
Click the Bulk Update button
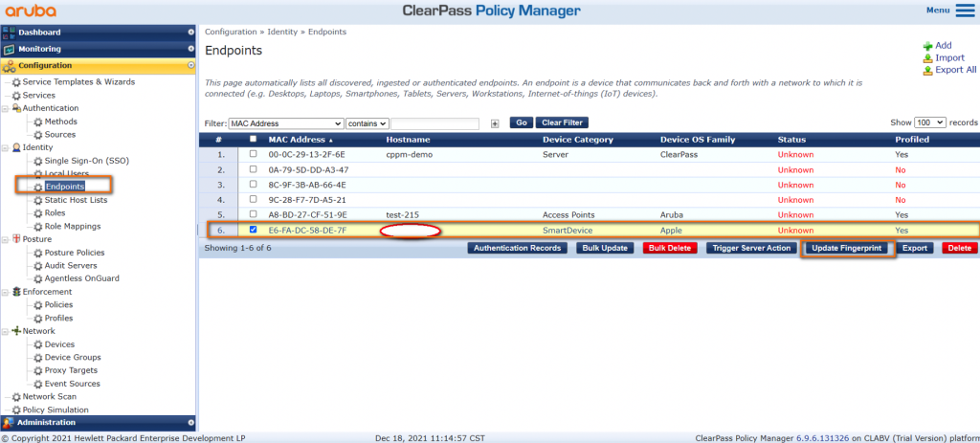point(605,248)
